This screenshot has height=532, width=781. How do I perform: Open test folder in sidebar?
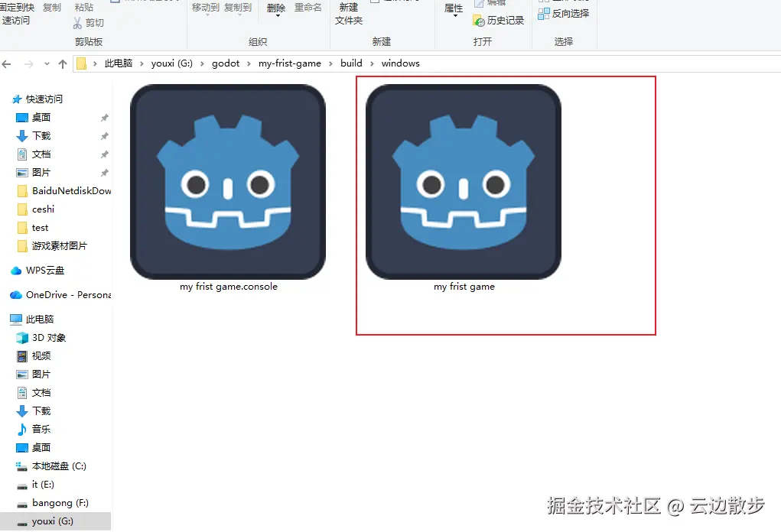pyautogui.click(x=33, y=228)
